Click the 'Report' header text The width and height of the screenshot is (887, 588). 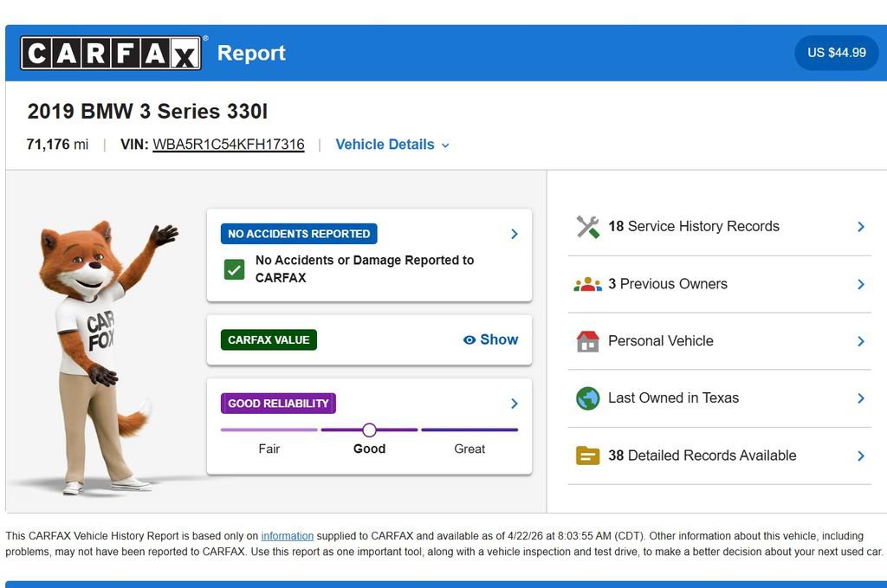251,53
